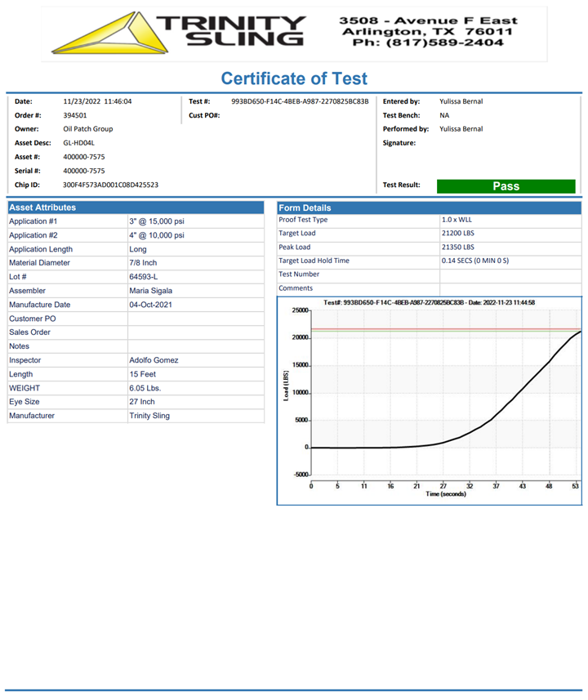Click the Load (LBS) axis label

(286, 385)
